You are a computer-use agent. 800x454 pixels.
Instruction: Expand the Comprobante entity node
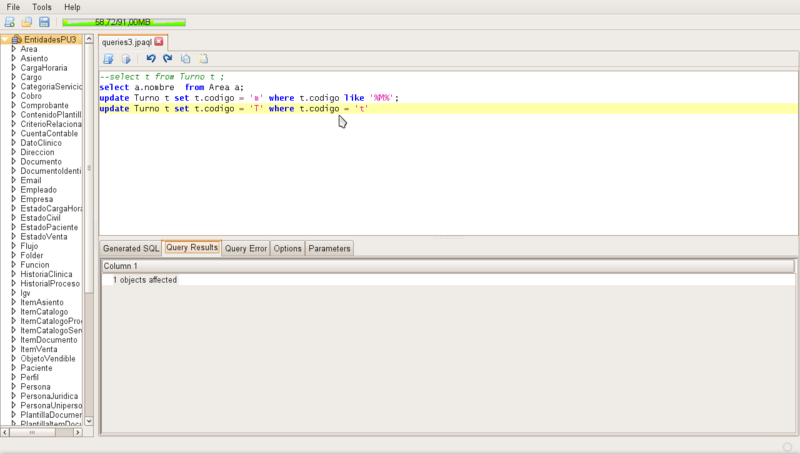[14, 105]
